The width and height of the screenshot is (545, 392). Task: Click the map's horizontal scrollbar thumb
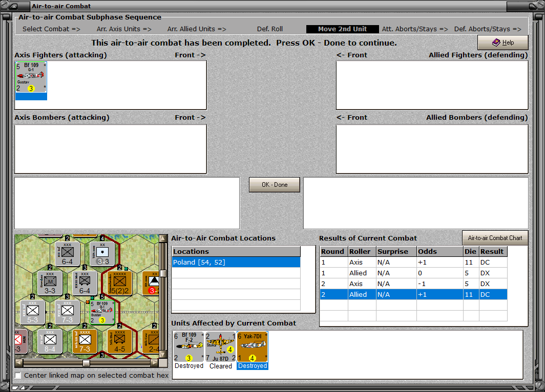point(86,363)
